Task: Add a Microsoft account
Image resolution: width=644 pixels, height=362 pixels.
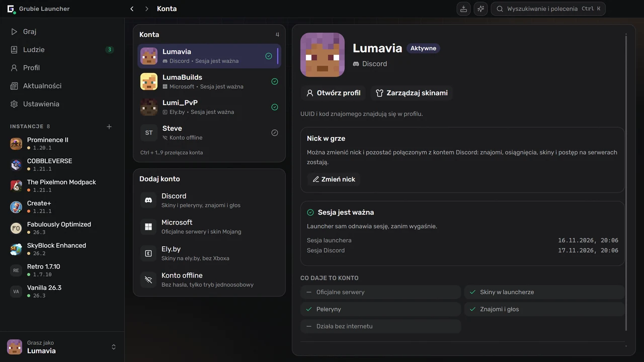Action: point(209,226)
